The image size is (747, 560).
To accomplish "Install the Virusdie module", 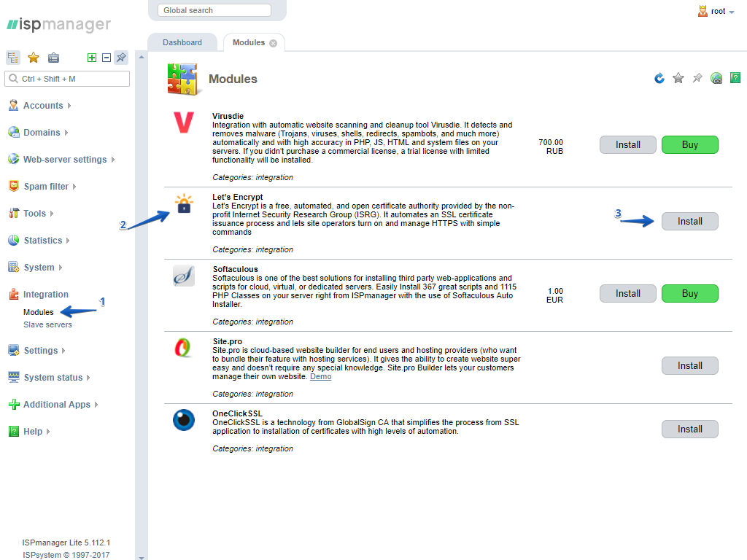I will click(x=627, y=145).
